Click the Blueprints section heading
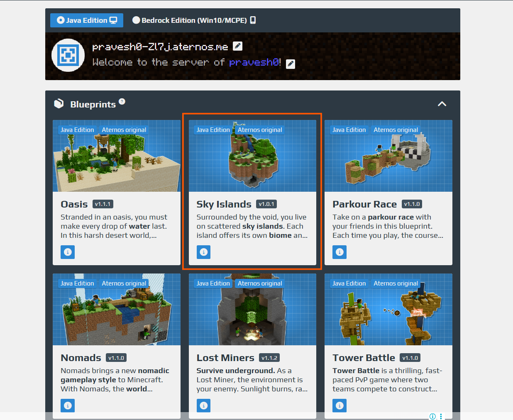513x420 pixels. [93, 104]
